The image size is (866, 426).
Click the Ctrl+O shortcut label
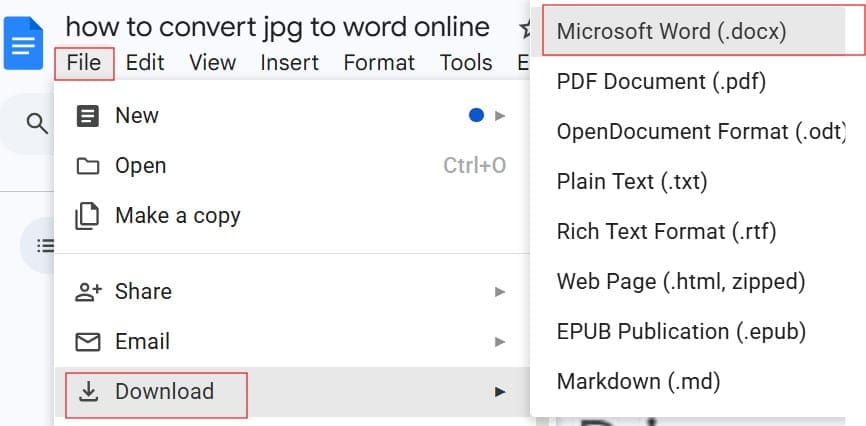(474, 166)
